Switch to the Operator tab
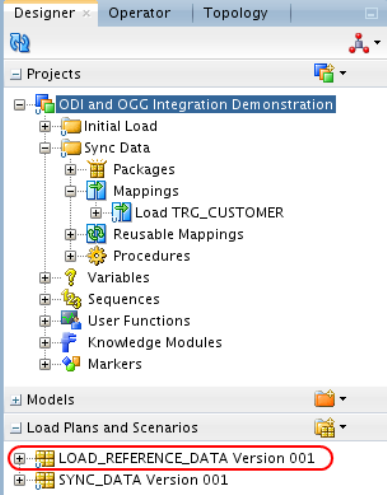 point(139,13)
